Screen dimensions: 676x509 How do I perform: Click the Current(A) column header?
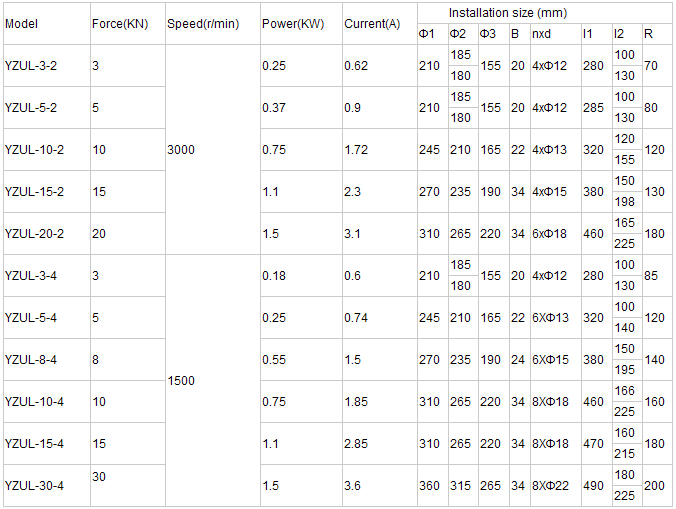pos(371,23)
